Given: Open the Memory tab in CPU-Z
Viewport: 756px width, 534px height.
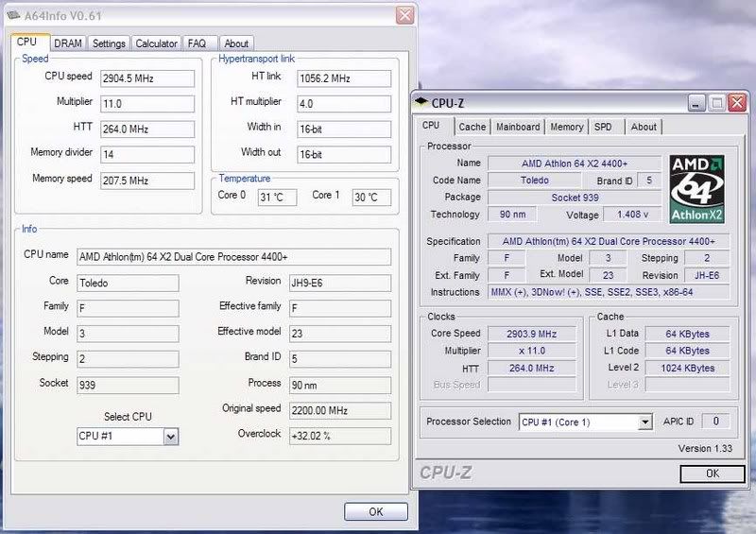Looking at the screenshot, I should coord(566,127).
